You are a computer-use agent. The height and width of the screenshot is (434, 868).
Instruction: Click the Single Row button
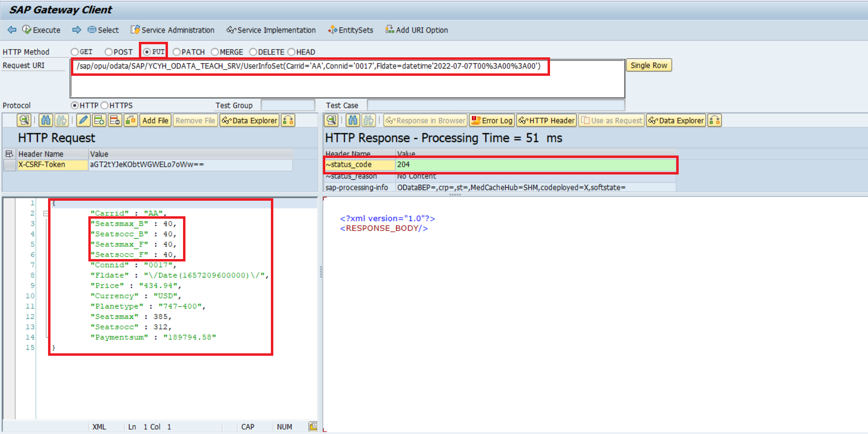pos(649,66)
